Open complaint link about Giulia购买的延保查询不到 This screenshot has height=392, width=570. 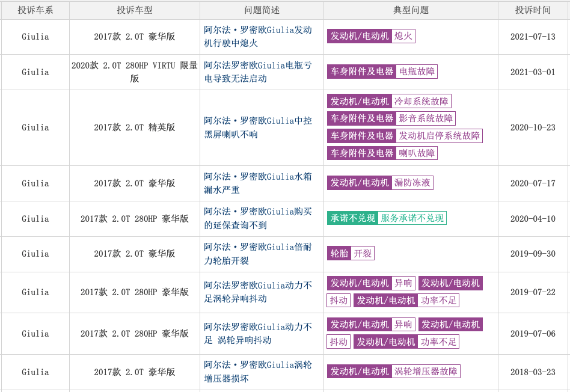(x=258, y=218)
